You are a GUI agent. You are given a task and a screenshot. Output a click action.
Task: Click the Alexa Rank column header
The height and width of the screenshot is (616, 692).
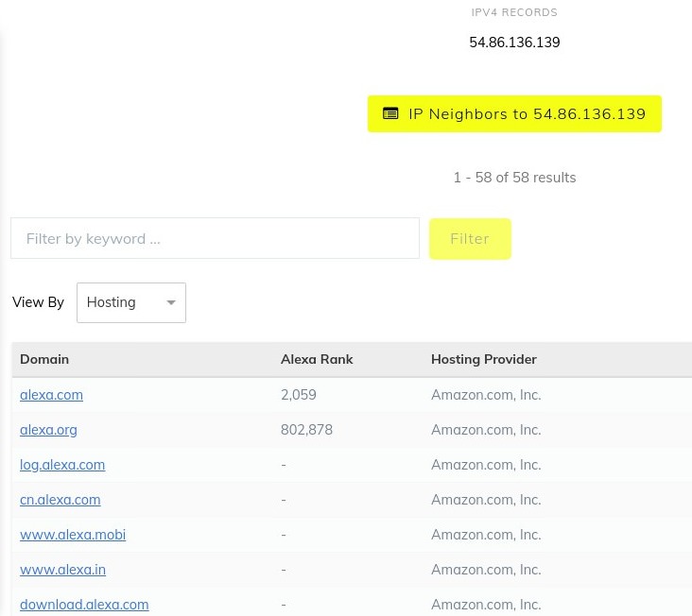tap(317, 359)
